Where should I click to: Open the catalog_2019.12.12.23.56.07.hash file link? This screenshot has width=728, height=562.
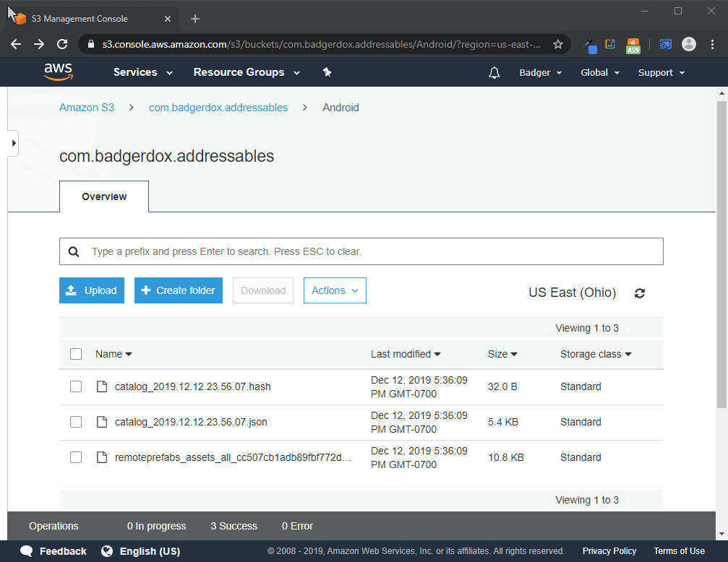coord(193,386)
